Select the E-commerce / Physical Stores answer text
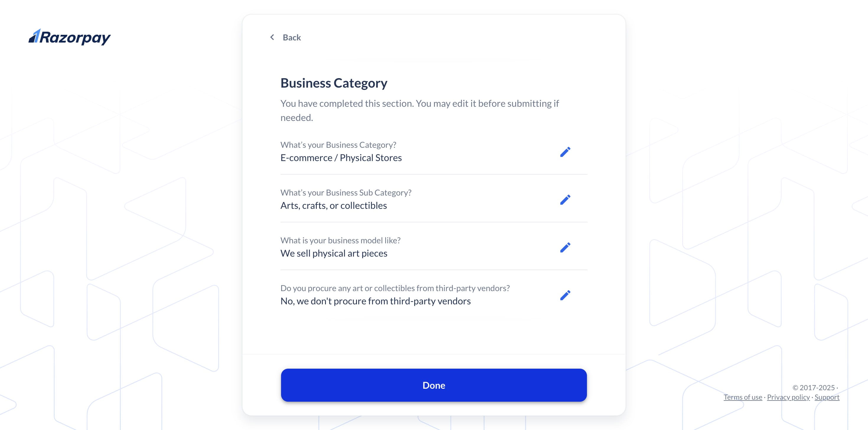Image resolution: width=868 pixels, height=430 pixels. pyautogui.click(x=341, y=157)
